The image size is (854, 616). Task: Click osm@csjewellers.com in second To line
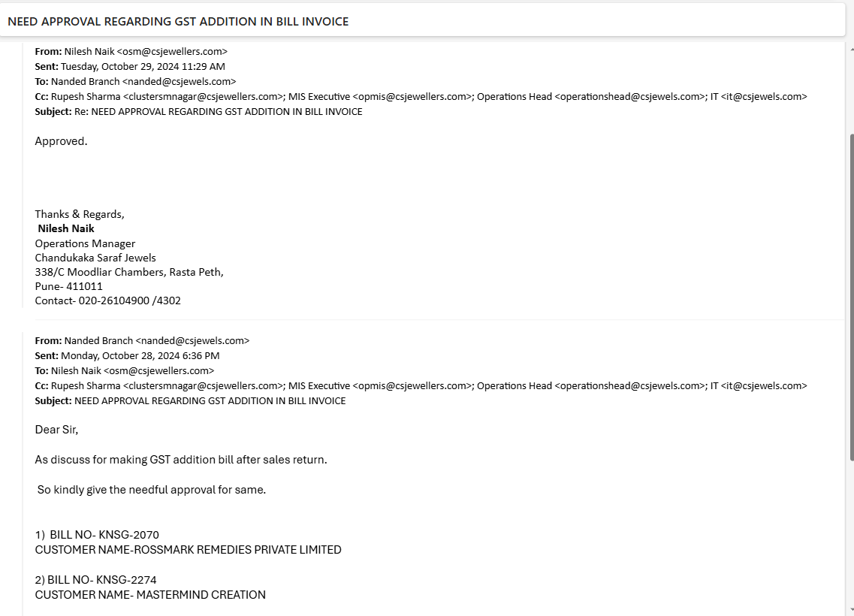point(159,370)
